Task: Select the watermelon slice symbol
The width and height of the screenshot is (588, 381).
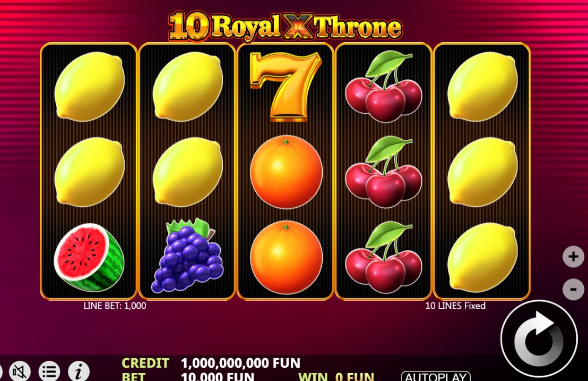Action: click(x=89, y=257)
